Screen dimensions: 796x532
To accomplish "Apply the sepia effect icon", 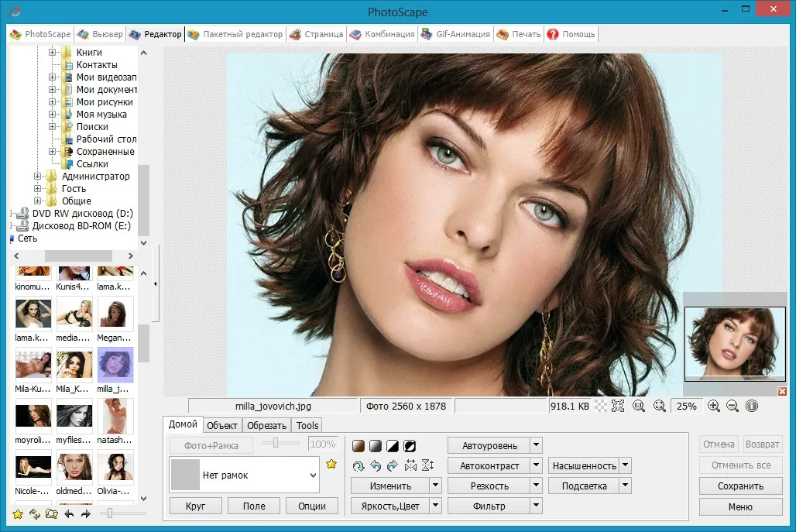I will (358, 445).
